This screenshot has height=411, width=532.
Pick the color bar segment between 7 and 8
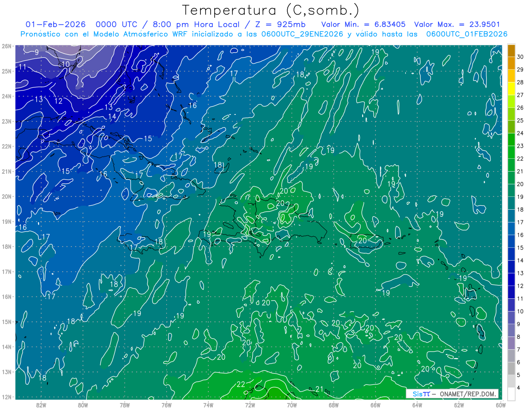511,344
